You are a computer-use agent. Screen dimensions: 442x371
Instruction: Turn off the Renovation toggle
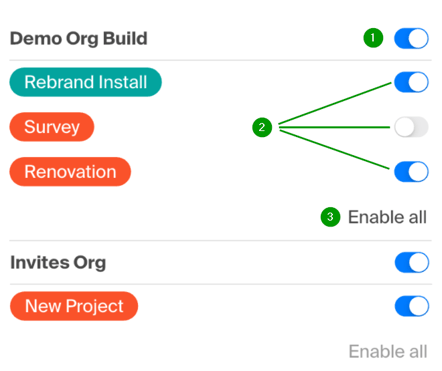click(x=411, y=172)
